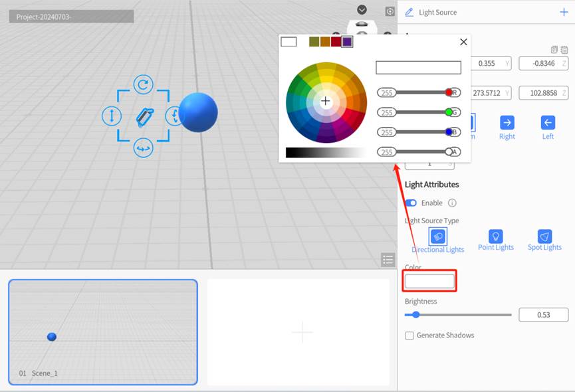Screen dimensions: 575x392
Task: Select the Point Lights source type
Action: coord(495,237)
